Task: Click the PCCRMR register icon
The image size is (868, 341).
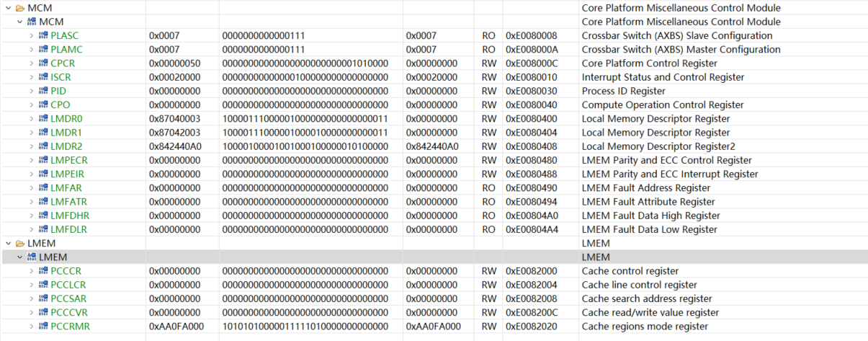Action: click(43, 327)
